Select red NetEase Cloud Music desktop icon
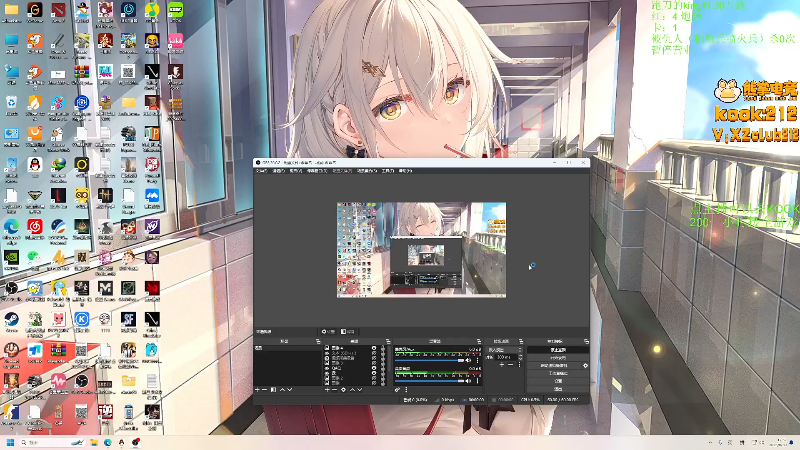Viewport: 800px width, 450px height. coord(35,226)
